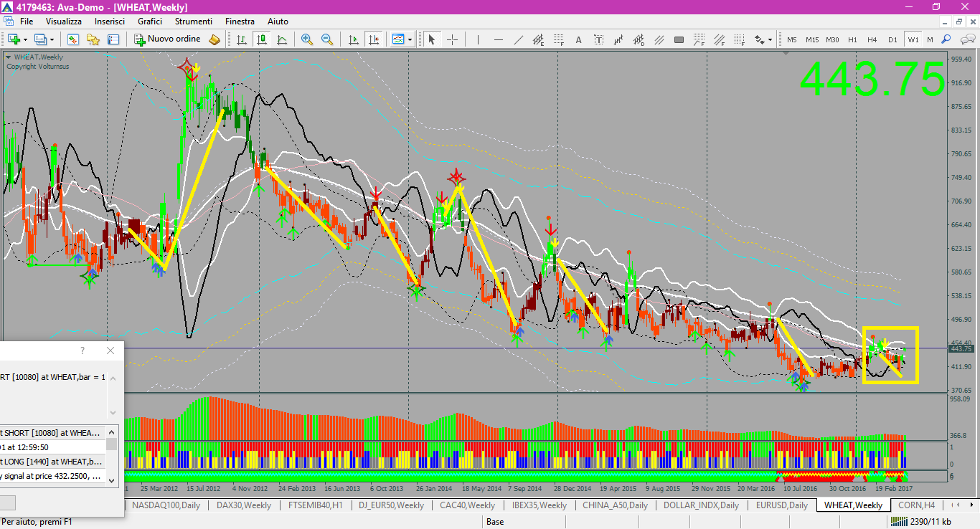
Task: Expand the New Chart dropdown arrow
Action: [25, 39]
